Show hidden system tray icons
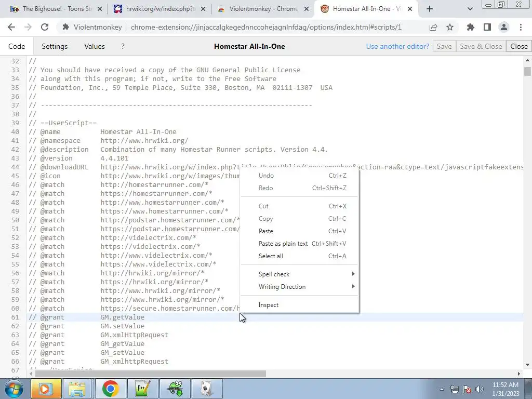The height and width of the screenshot is (399, 532). (x=442, y=389)
